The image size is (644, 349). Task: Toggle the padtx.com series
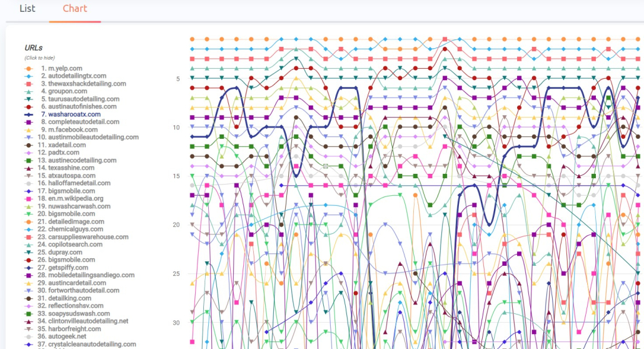click(x=58, y=153)
